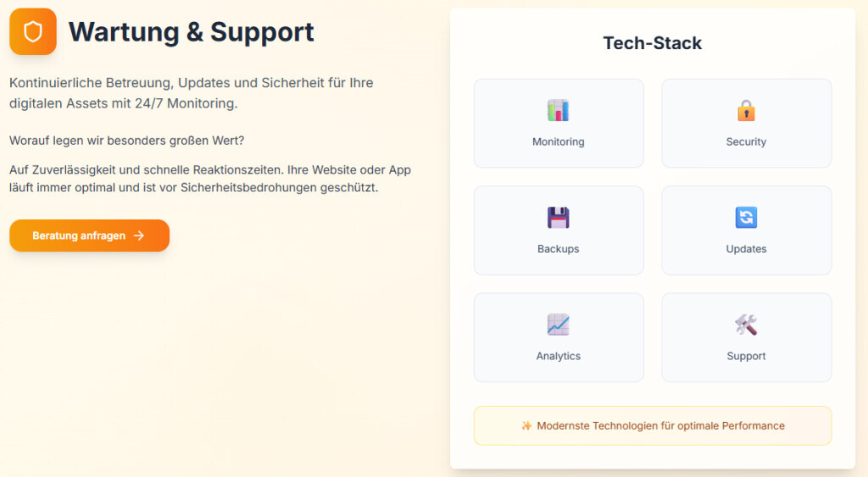Click the Security padlock icon
The image size is (868, 477).
tap(746, 110)
